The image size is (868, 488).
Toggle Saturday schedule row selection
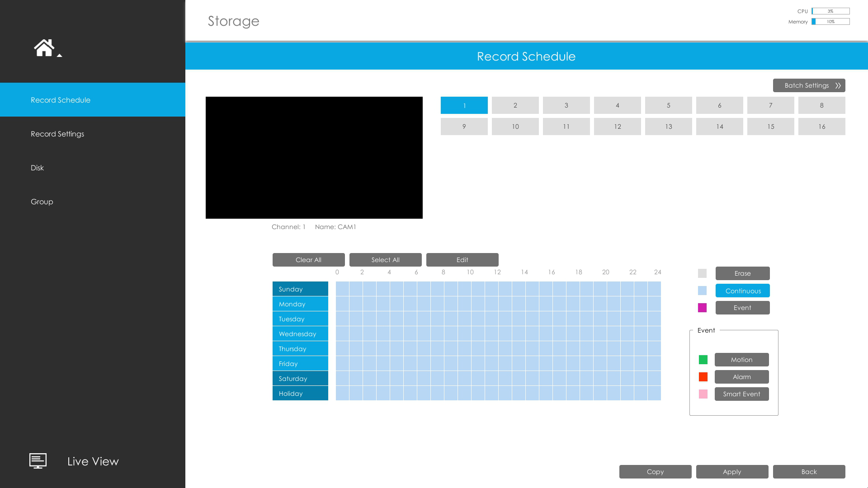(301, 378)
